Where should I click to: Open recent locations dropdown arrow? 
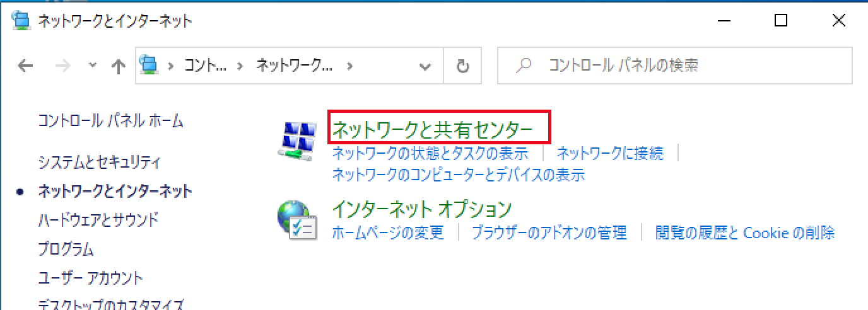coord(93,66)
